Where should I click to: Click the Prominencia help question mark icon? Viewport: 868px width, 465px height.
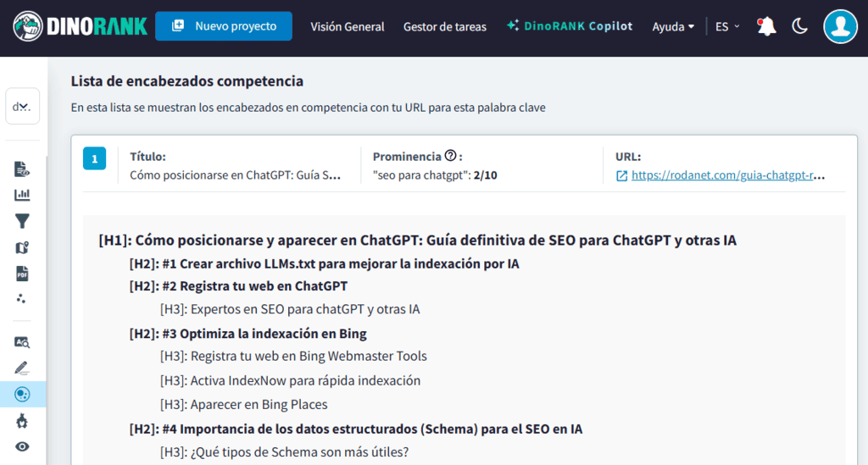[x=451, y=156]
